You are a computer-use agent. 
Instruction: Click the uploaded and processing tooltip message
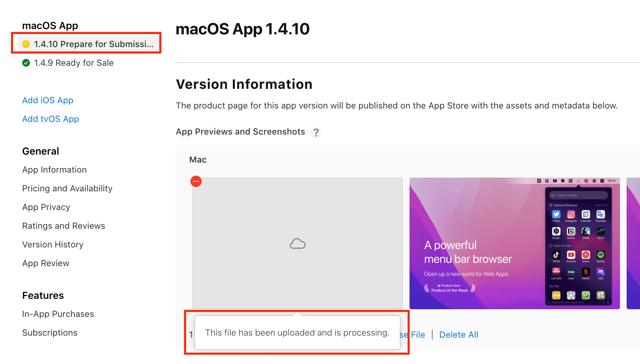pyautogui.click(x=297, y=333)
